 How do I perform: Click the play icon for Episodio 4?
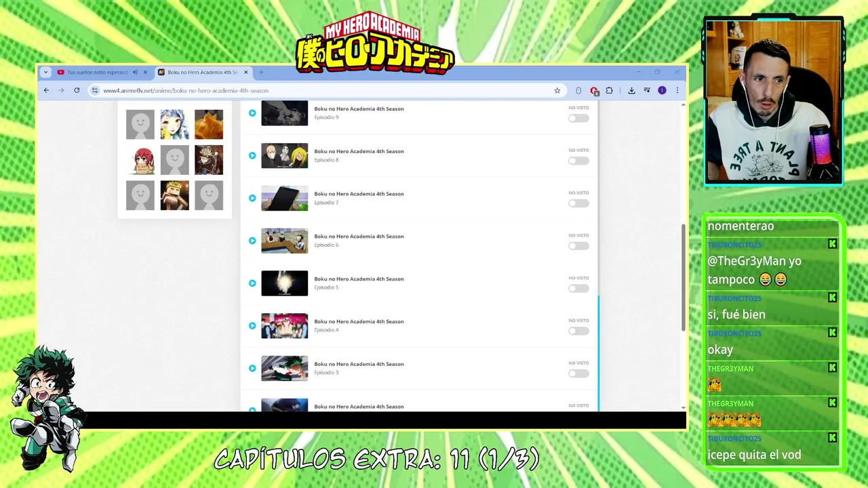click(x=252, y=326)
